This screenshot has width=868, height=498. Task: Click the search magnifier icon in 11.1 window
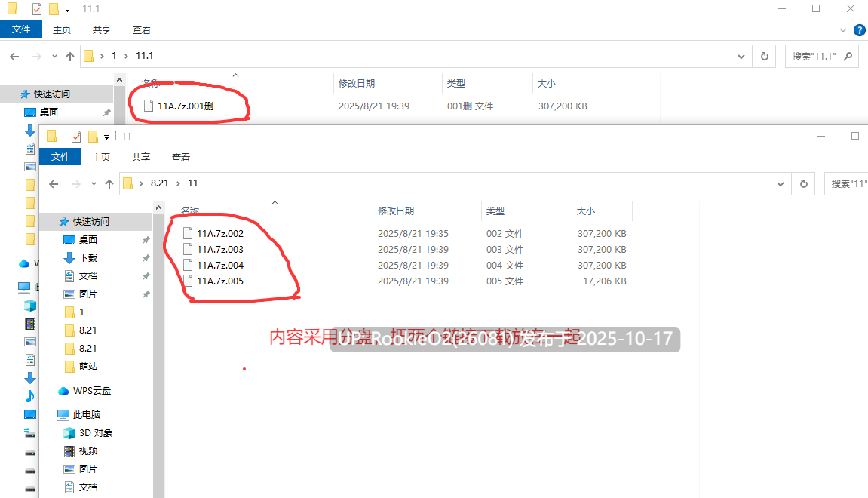[848, 57]
